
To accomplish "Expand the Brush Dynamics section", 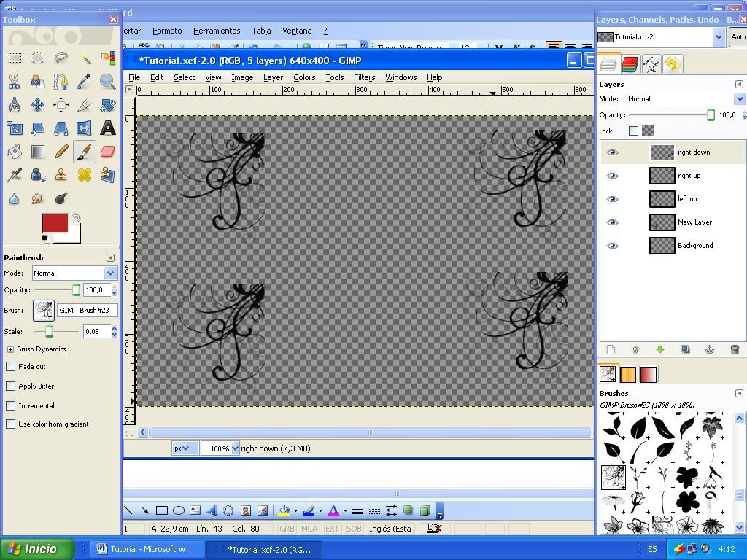I will (x=11, y=349).
